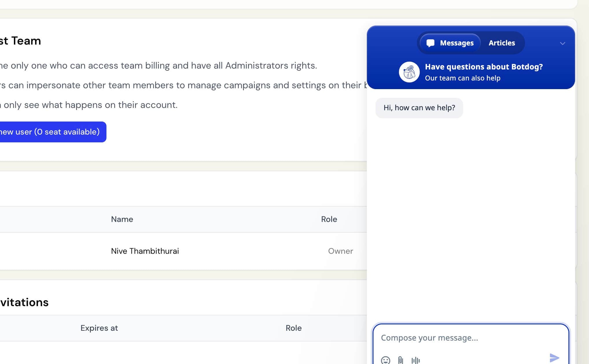
Task: Attach a file using the paperclip icon
Action: pyautogui.click(x=400, y=360)
